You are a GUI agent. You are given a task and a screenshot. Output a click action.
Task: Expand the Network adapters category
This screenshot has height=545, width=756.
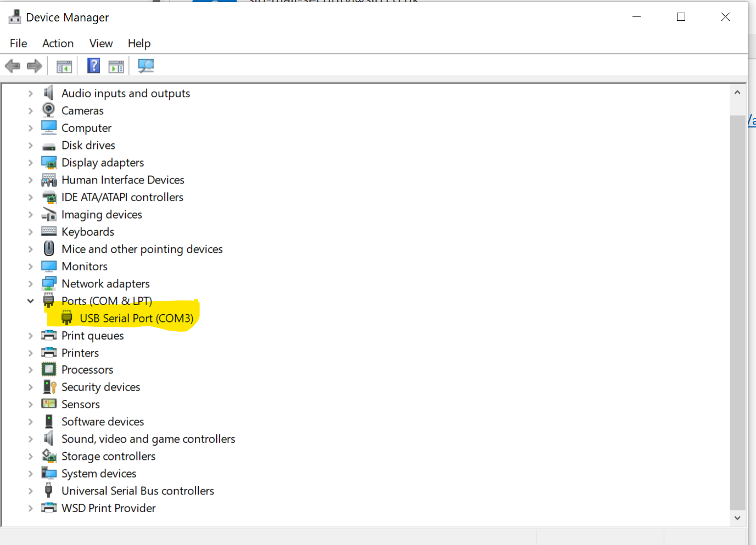(31, 283)
